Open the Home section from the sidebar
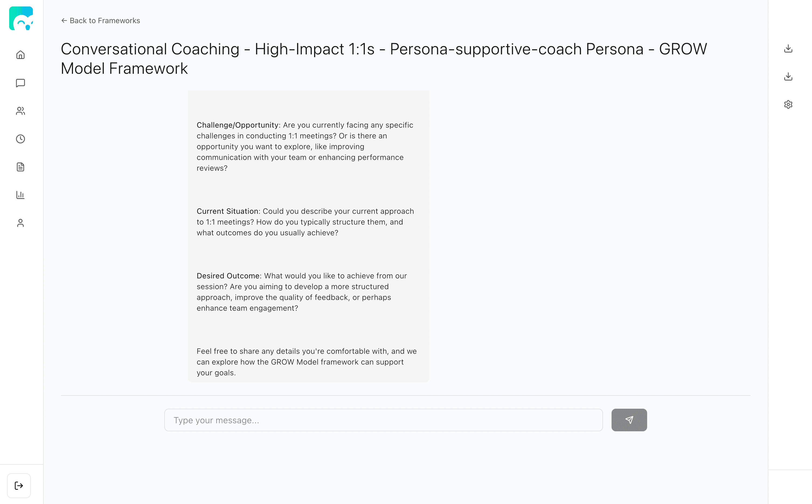Image resolution: width=812 pixels, height=504 pixels. click(20, 55)
